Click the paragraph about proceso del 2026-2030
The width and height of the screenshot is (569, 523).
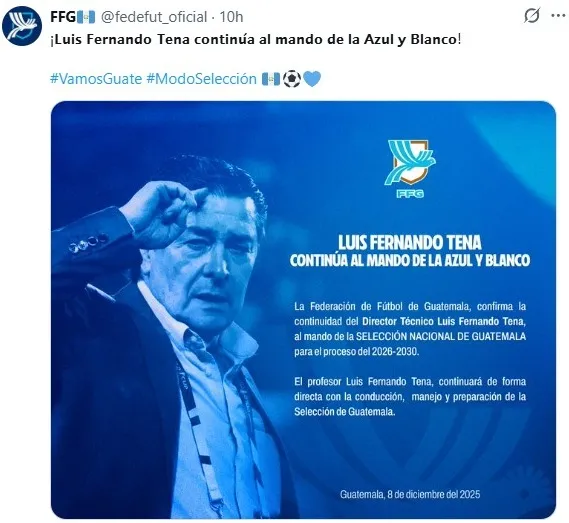point(410,329)
